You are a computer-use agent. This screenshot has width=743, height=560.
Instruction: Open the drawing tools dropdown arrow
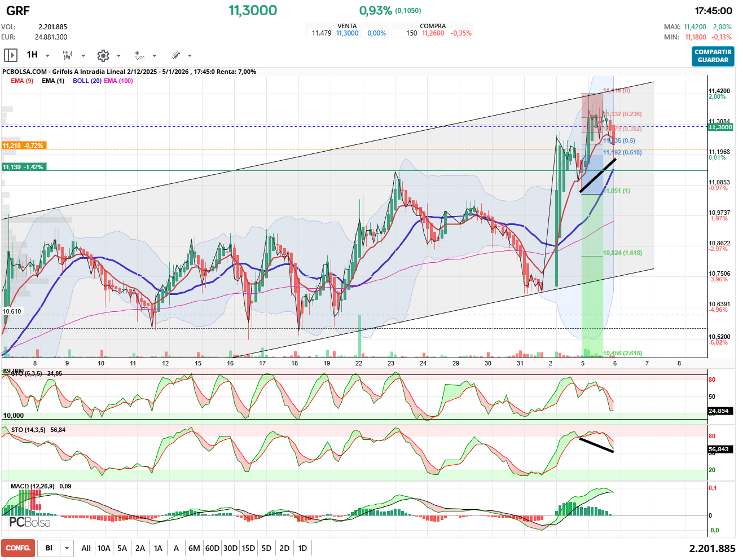[x=190, y=56]
